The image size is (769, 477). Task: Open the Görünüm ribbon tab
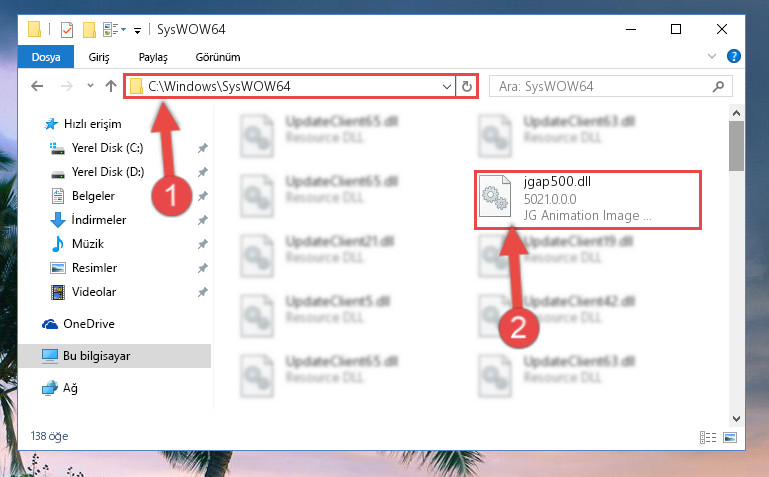coord(218,57)
